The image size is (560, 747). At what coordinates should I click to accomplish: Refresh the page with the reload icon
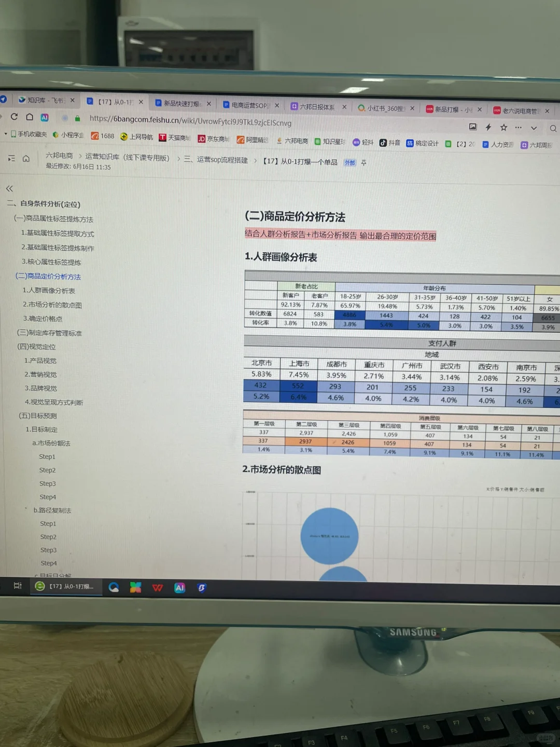click(x=14, y=117)
